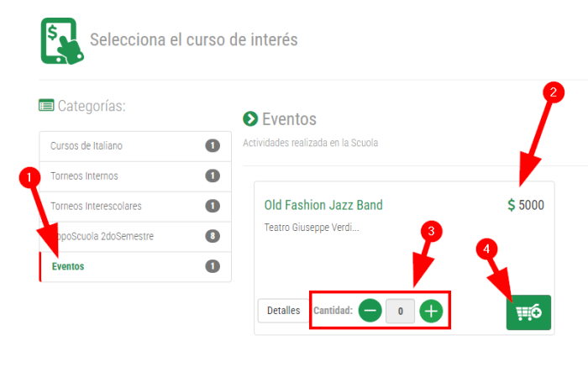Click the green payment tablet logo icon
Screen dimensions: 588x367
(62, 41)
